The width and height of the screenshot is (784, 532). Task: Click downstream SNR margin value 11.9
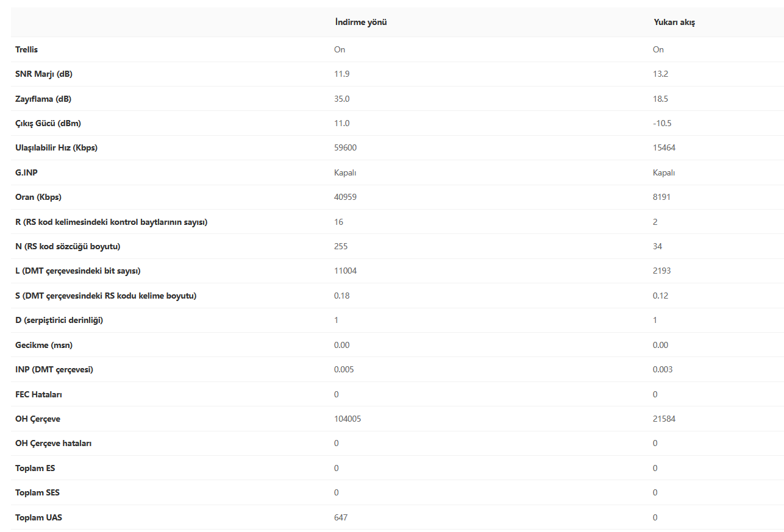[341, 74]
